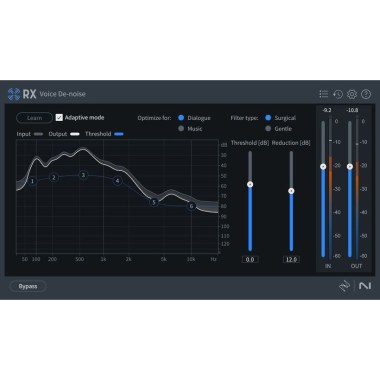This screenshot has width=380, height=380.
Task: Click the Bypass button
Action: 28,286
